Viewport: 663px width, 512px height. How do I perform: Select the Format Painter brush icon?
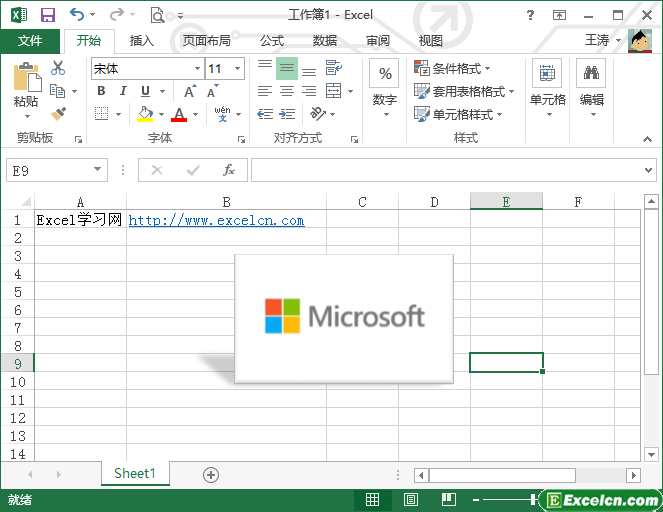pos(58,114)
